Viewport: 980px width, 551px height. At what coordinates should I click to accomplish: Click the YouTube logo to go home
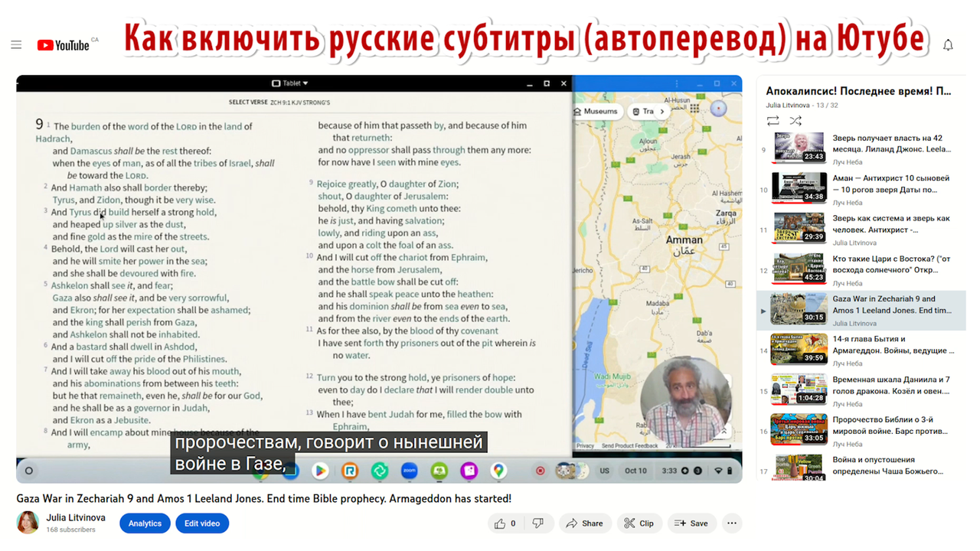pos(64,45)
